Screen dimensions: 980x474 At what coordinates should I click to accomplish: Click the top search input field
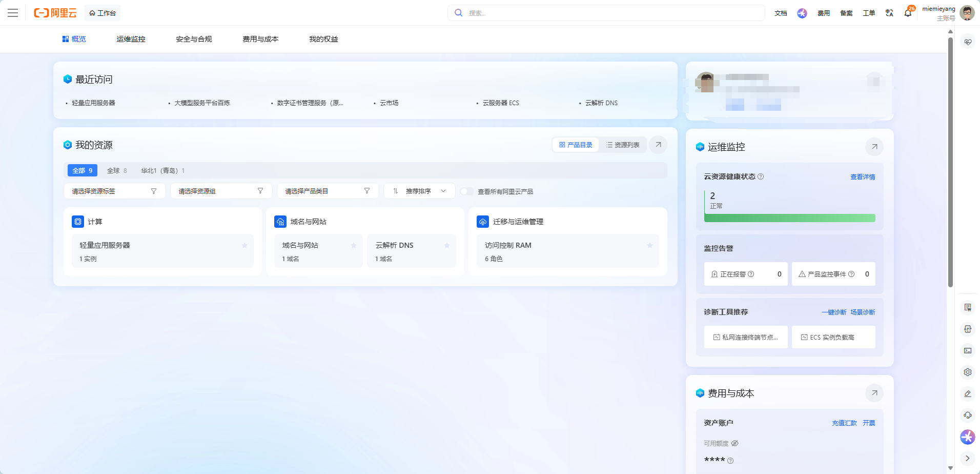[x=606, y=13]
